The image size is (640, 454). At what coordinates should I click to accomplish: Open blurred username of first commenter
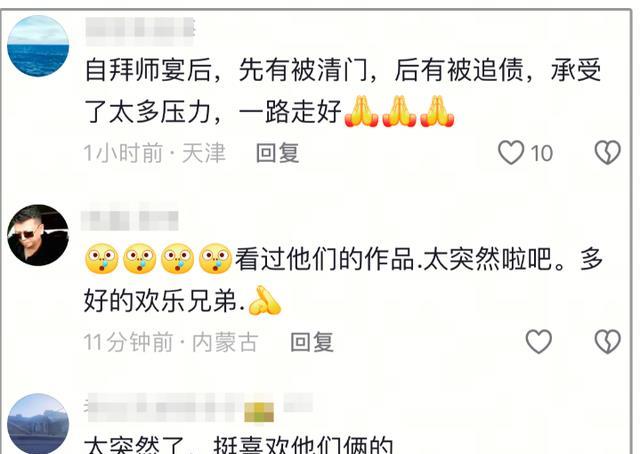point(140,31)
